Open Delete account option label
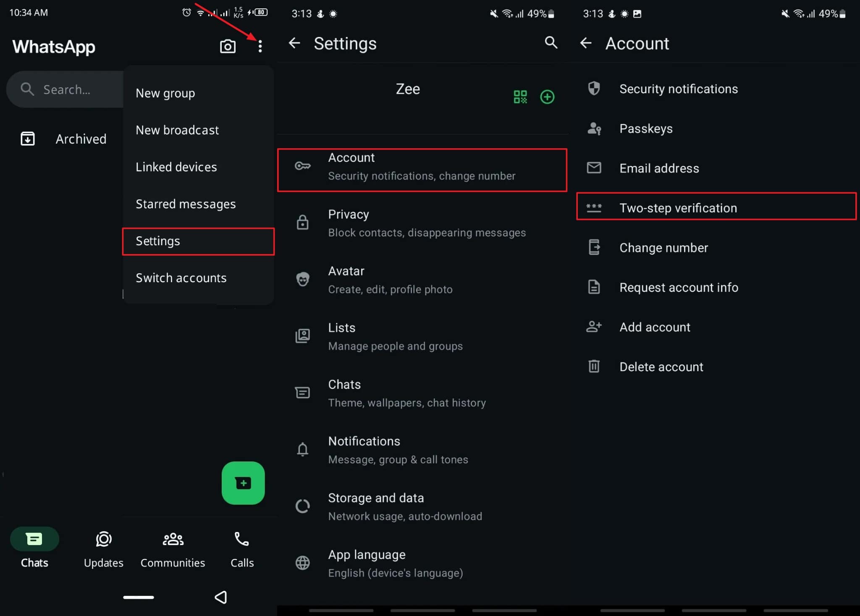This screenshot has width=860, height=616. click(x=661, y=367)
